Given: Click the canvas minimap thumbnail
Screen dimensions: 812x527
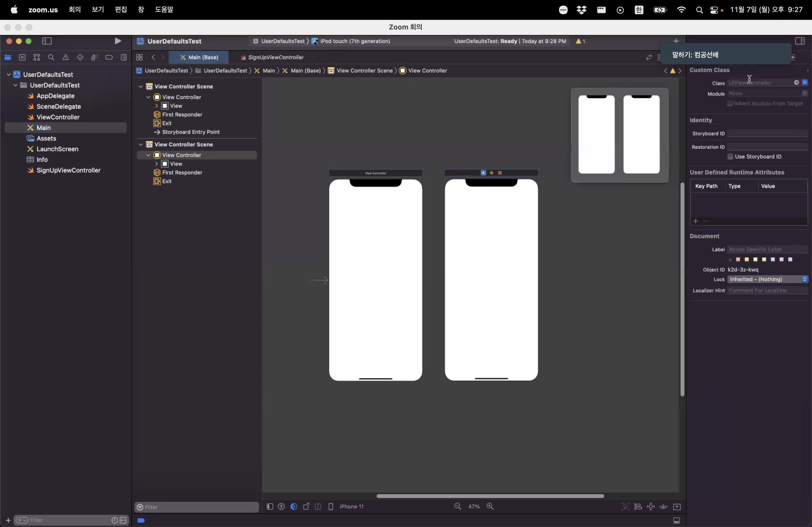Looking at the screenshot, I should coord(619,135).
